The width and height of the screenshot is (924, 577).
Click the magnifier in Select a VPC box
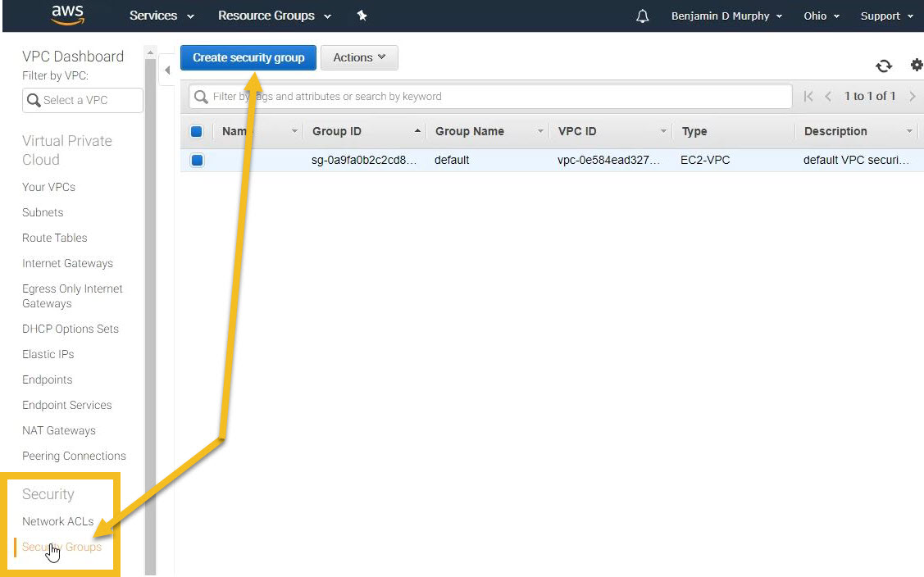pos(34,100)
